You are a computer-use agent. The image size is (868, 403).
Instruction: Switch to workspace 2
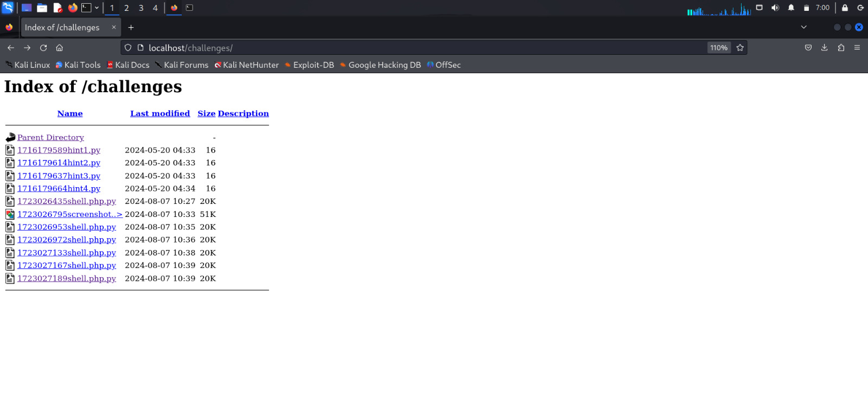[126, 8]
